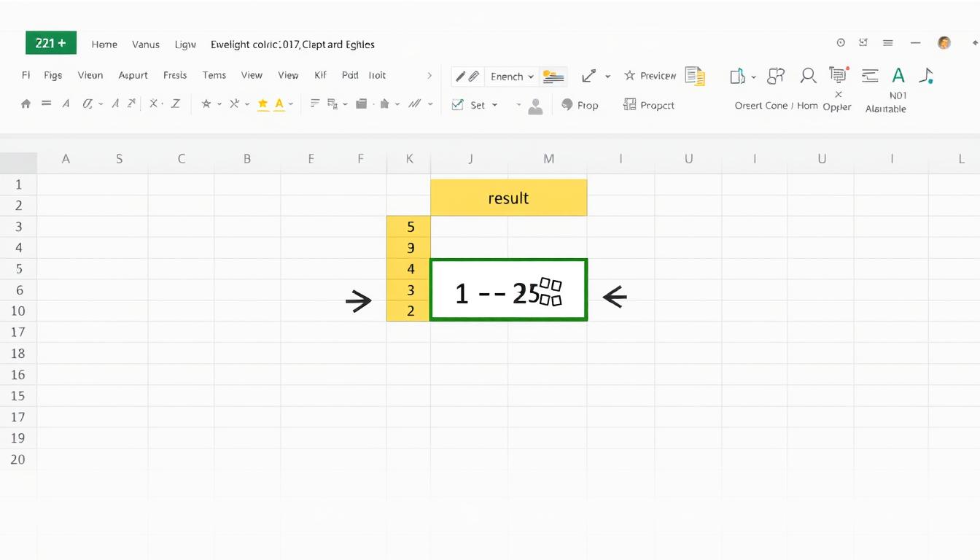
Task: Select the yellow cell containing 4
Action: click(408, 269)
